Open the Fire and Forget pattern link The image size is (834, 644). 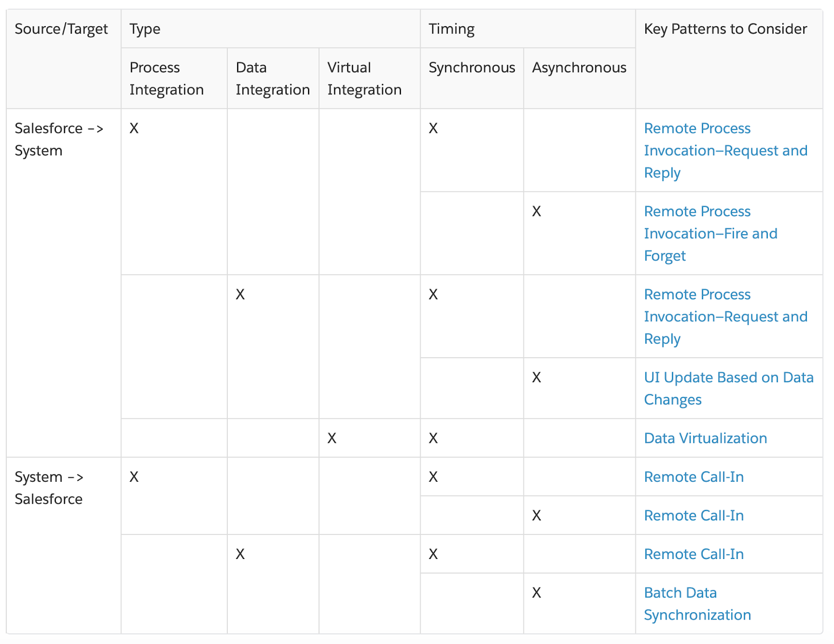(710, 234)
